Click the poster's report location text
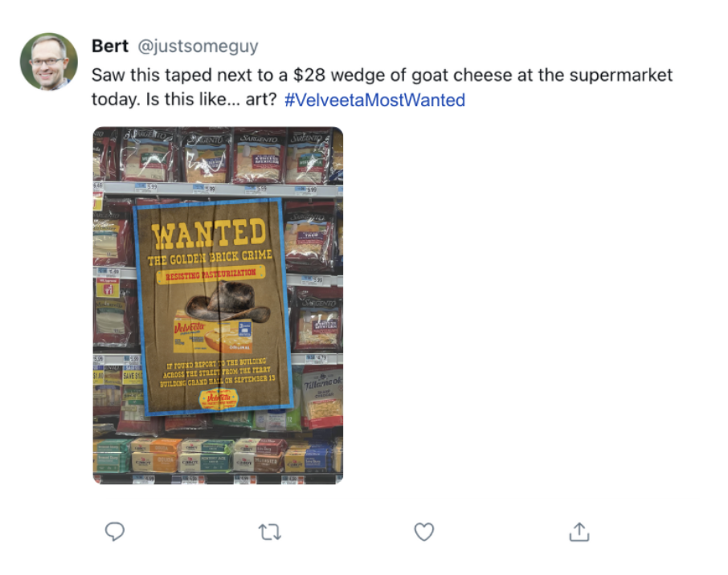This screenshot has height=575, width=728. pos(217,372)
